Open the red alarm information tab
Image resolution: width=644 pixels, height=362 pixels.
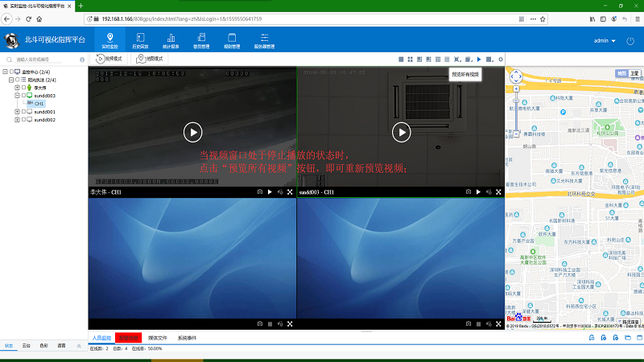pyautogui.click(x=129, y=338)
